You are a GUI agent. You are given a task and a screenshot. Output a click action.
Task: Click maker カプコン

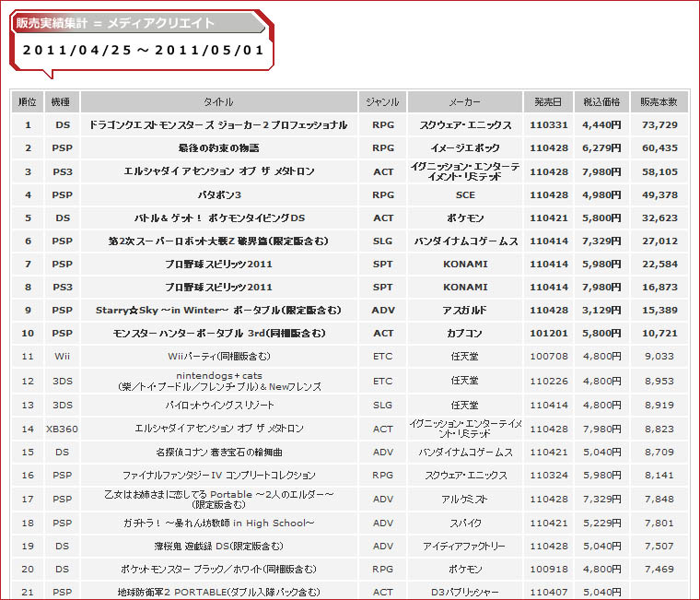[465, 334]
